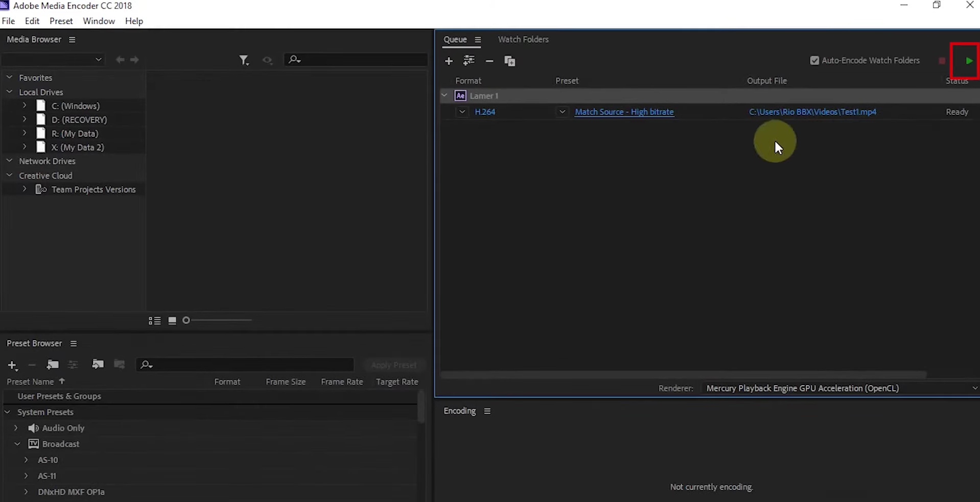Click the H.264 format link
The image size is (980, 502).
pos(485,112)
